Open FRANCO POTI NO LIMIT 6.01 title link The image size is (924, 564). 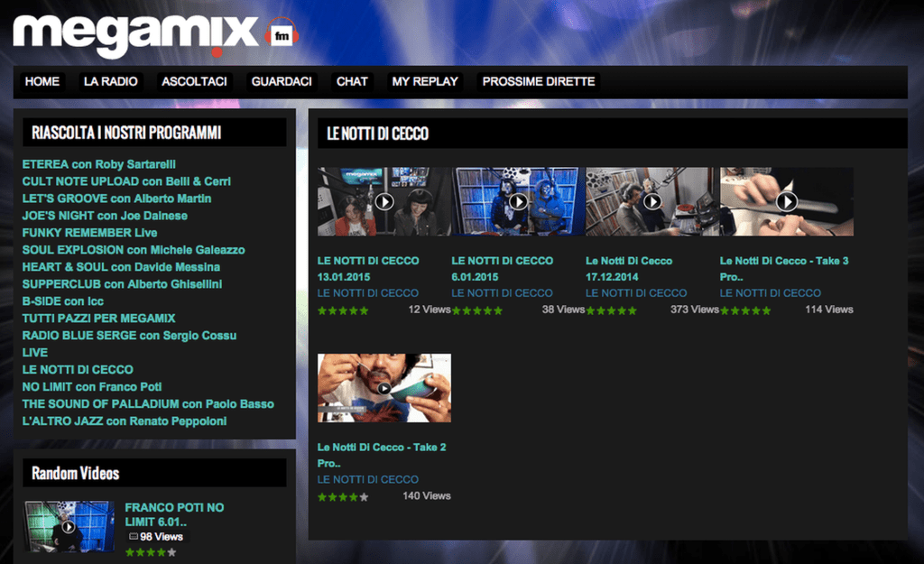174,514
